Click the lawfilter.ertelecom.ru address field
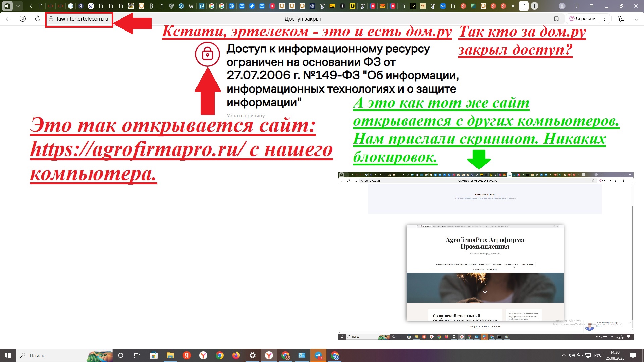This screenshot has height=362, width=644. coord(83,19)
